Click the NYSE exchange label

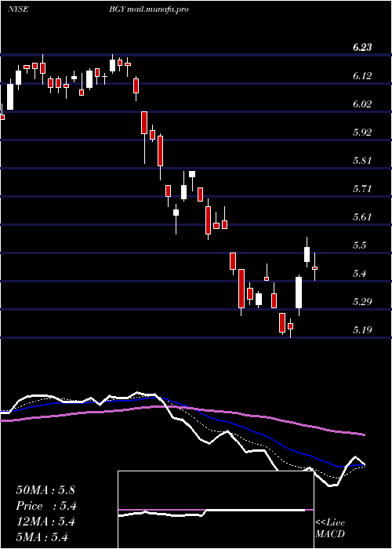[x=18, y=9]
